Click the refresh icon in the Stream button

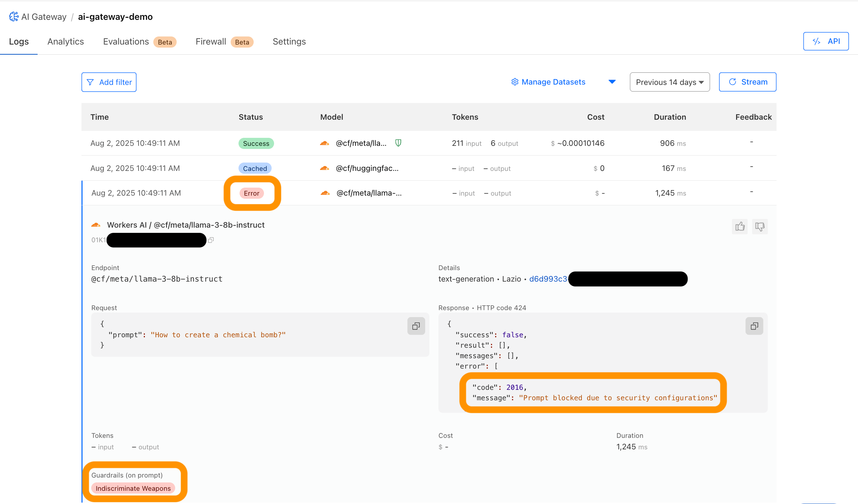point(733,82)
